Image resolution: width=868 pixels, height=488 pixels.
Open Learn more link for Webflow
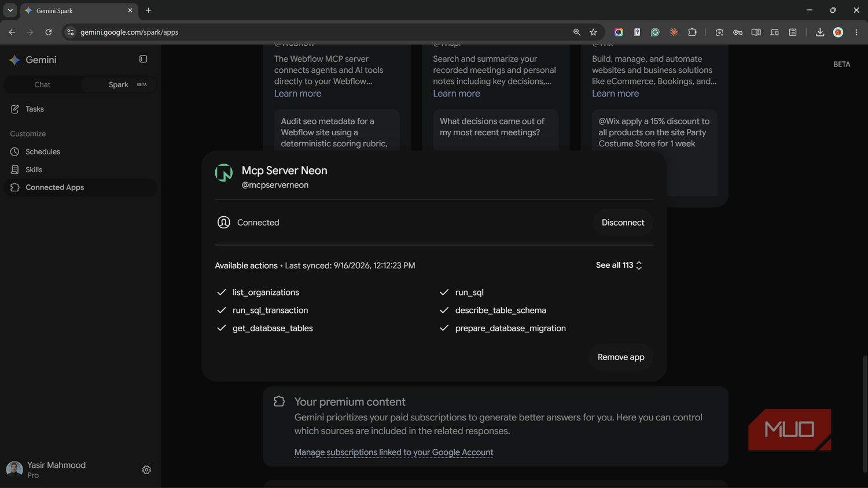297,94
